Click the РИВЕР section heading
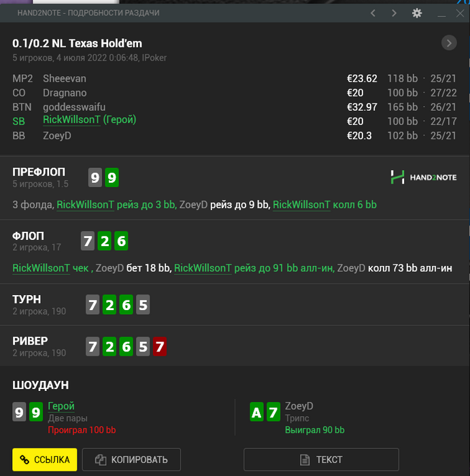This screenshot has height=476, width=470. (x=30, y=341)
